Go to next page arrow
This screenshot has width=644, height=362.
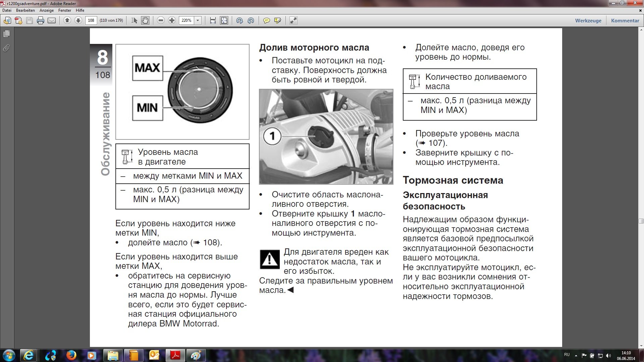[78, 20]
